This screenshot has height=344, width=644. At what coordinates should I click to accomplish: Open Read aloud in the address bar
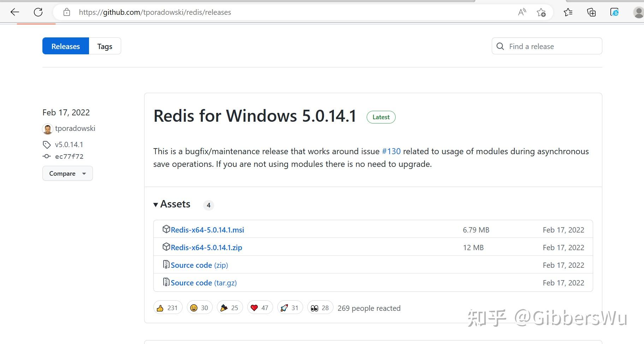(x=522, y=12)
